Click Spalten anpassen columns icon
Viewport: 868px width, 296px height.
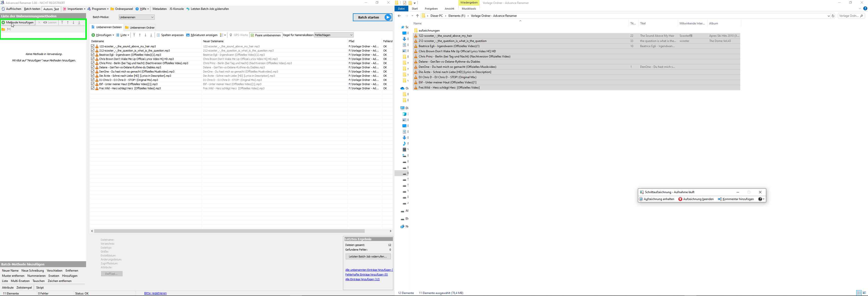click(x=158, y=35)
